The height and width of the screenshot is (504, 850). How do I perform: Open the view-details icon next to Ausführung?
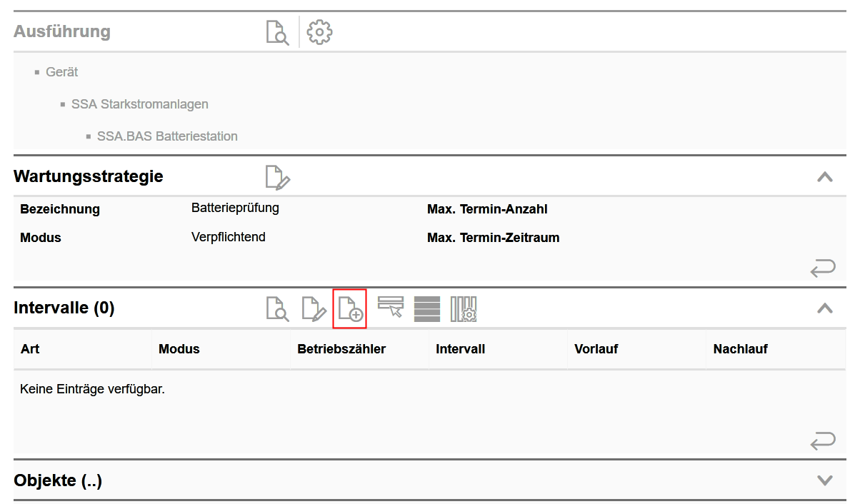277,32
